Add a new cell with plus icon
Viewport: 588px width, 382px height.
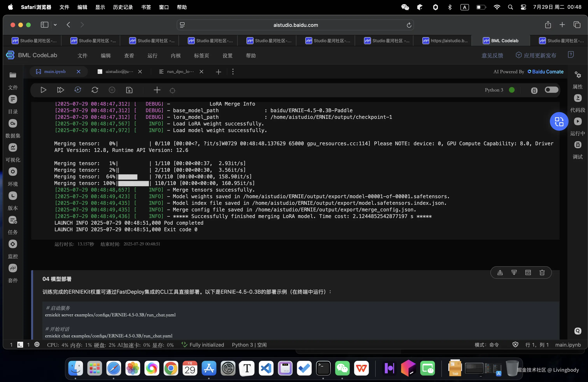(x=157, y=90)
